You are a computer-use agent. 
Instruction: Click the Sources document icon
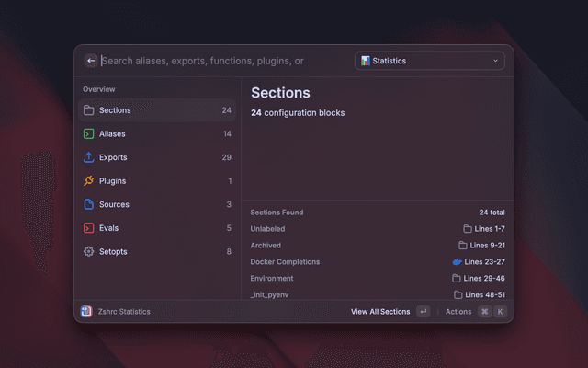(89, 204)
